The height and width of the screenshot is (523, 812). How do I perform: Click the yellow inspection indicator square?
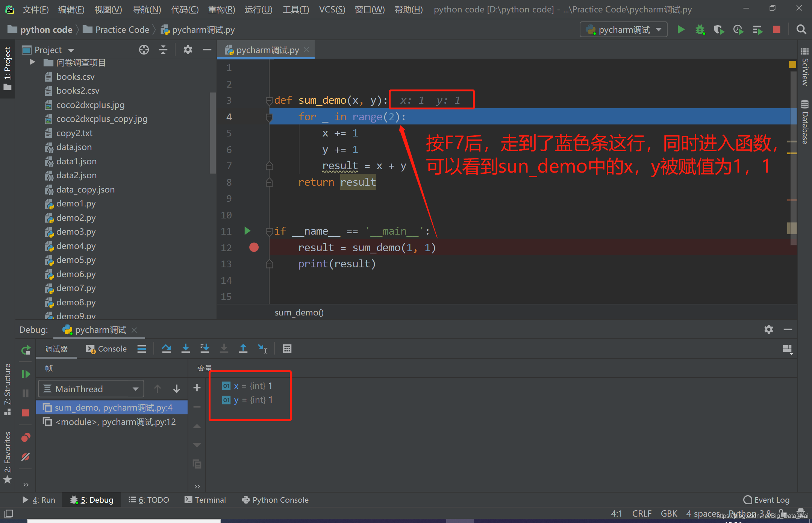tap(792, 65)
